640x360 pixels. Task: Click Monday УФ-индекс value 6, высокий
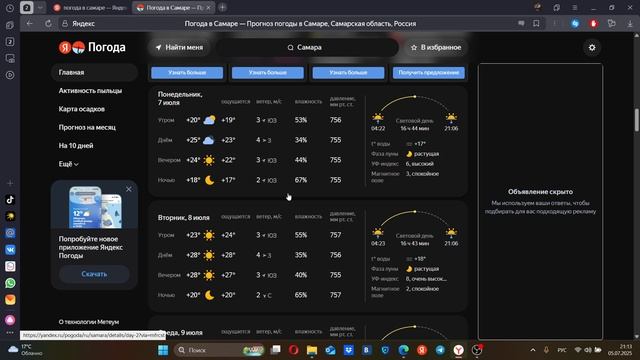click(420, 164)
